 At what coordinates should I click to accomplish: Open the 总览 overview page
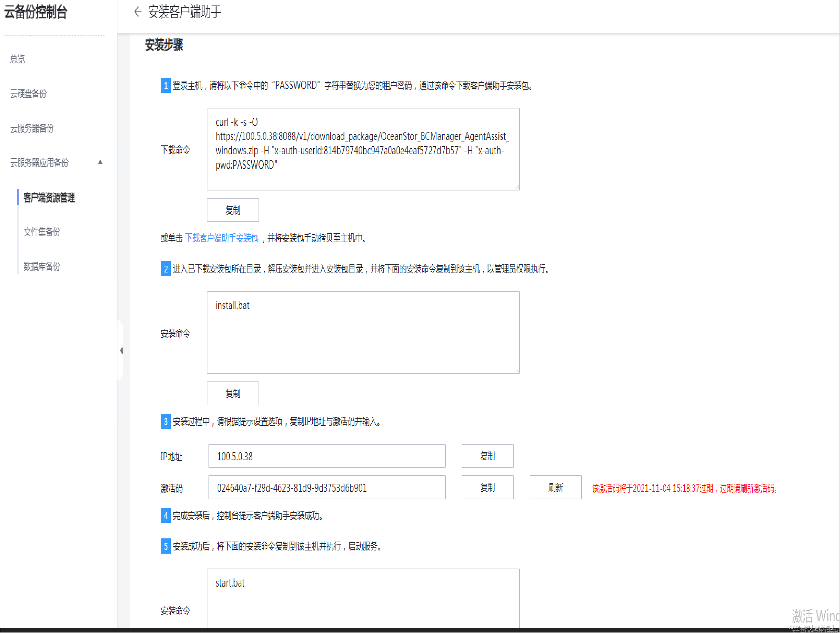[18, 59]
